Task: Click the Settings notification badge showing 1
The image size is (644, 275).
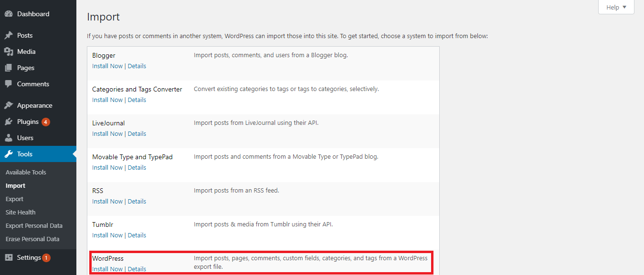Action: click(46, 258)
